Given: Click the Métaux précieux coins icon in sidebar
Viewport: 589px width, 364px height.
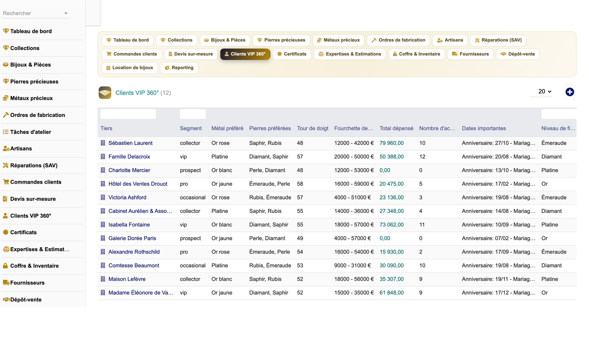Looking at the screenshot, I should click(6, 98).
